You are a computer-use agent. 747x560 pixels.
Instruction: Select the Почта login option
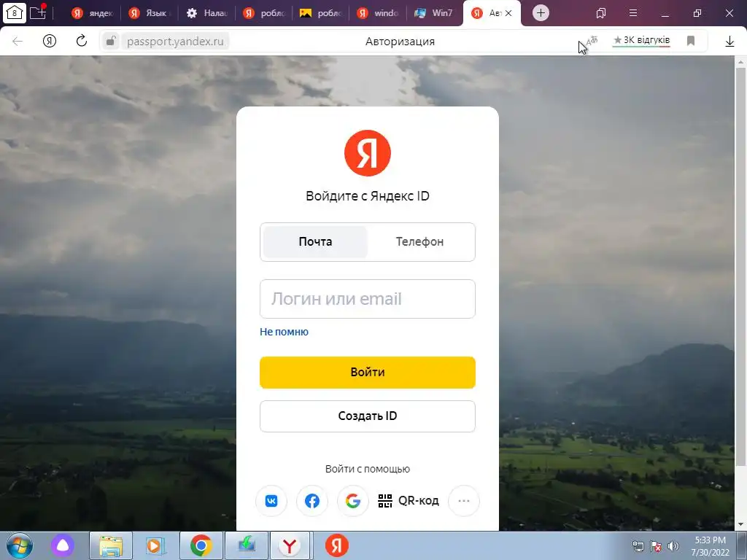click(315, 242)
